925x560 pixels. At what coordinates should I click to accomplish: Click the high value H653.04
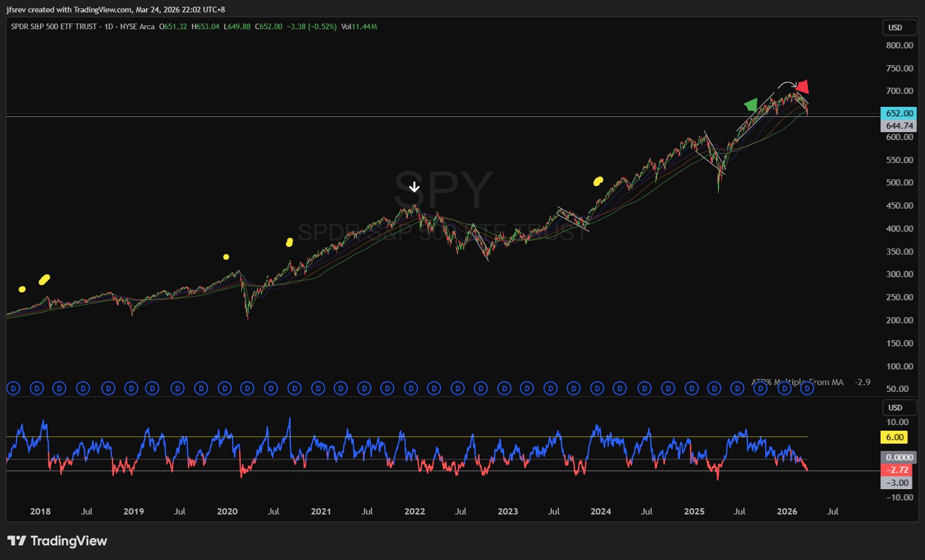pos(205,26)
